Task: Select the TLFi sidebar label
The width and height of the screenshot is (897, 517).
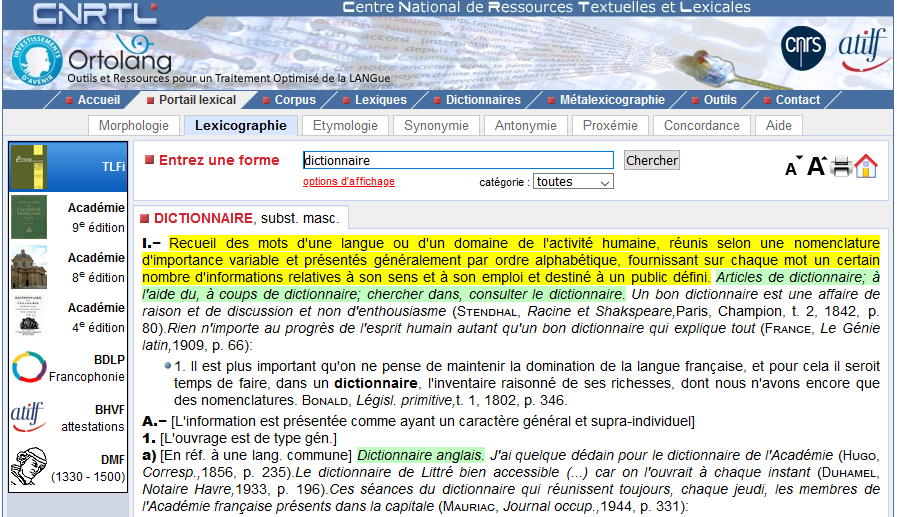Action: 113,166
